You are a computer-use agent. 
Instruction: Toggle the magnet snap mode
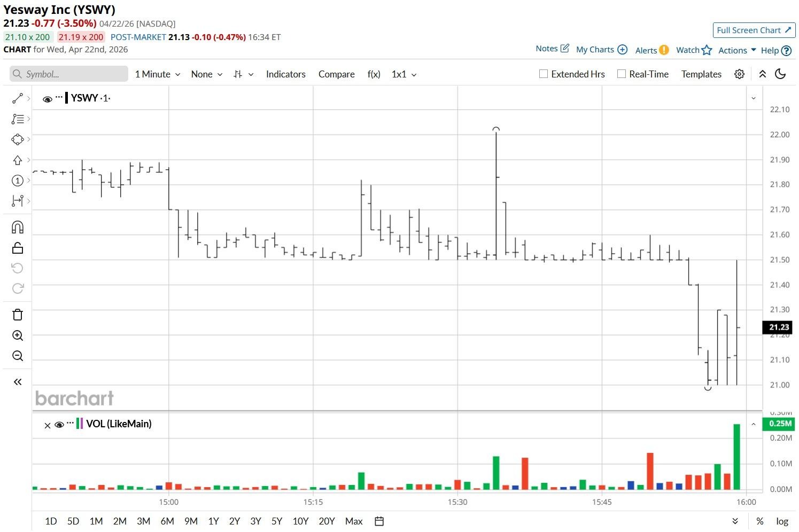click(18, 228)
